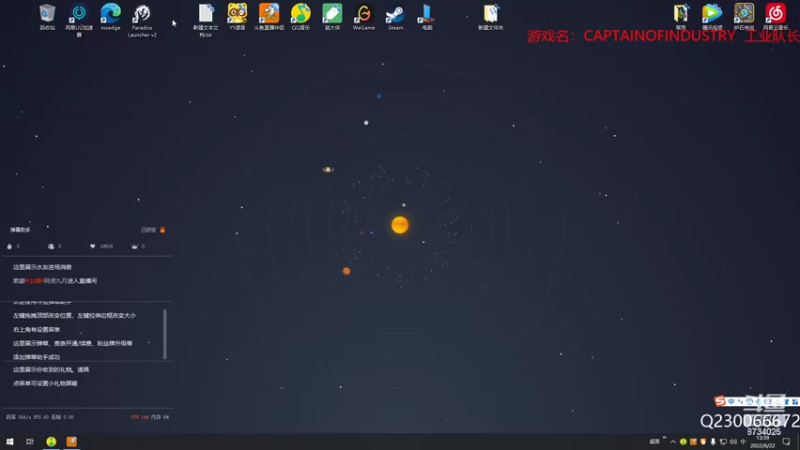Click the flame icon in danmaku helper
Viewport: 800px width, 450px height.
pos(9,246)
